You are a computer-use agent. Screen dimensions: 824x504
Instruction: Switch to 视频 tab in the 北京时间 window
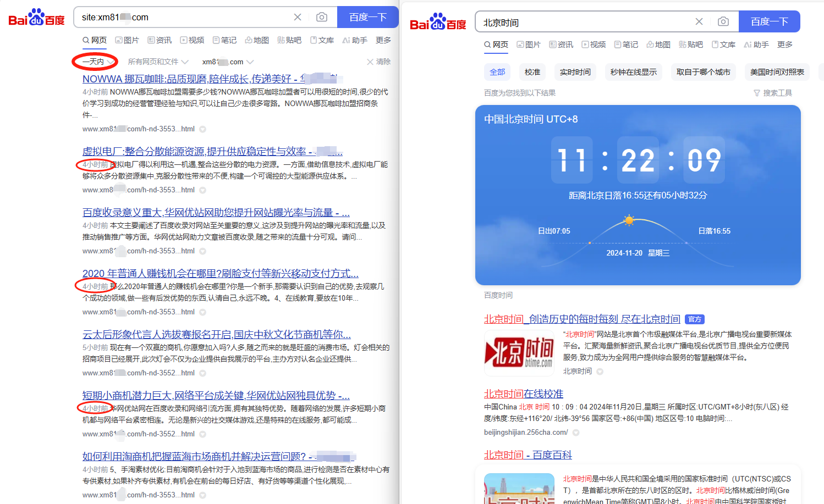(594, 45)
